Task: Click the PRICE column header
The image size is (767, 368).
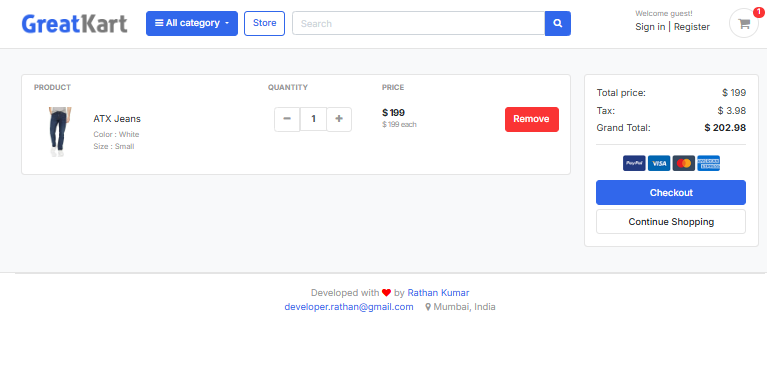Action: pyautogui.click(x=393, y=88)
